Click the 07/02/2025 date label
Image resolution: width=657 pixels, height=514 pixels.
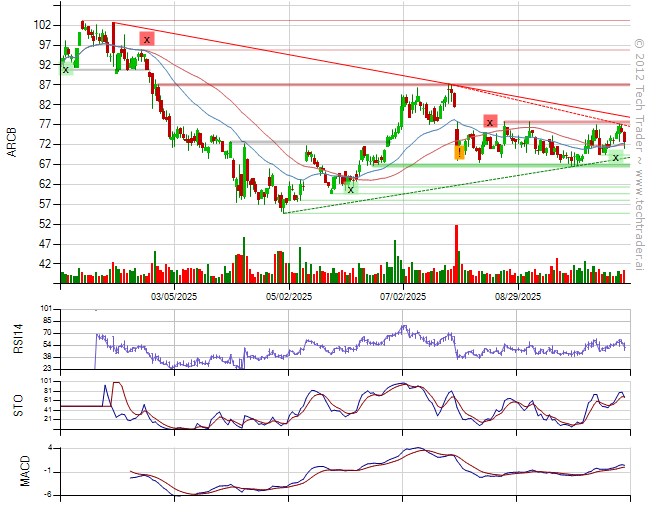[x=405, y=297]
